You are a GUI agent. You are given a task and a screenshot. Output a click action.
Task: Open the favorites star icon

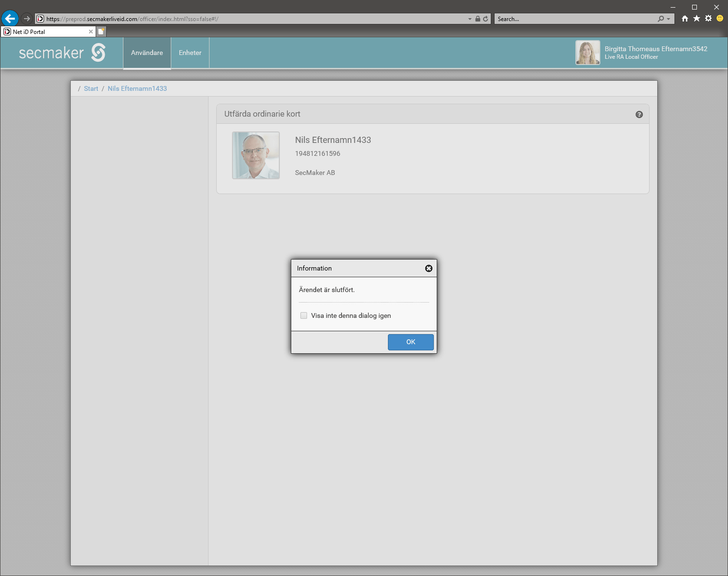pos(696,19)
